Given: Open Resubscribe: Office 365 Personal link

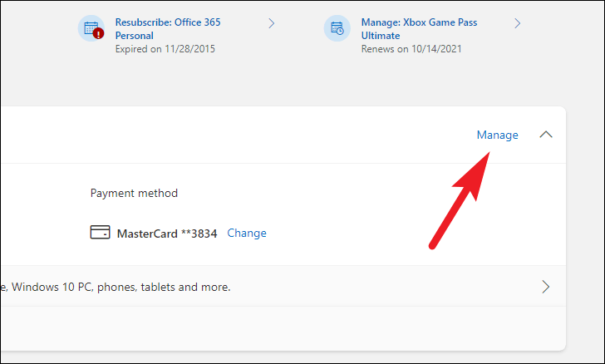Looking at the screenshot, I should pyautogui.click(x=168, y=29).
